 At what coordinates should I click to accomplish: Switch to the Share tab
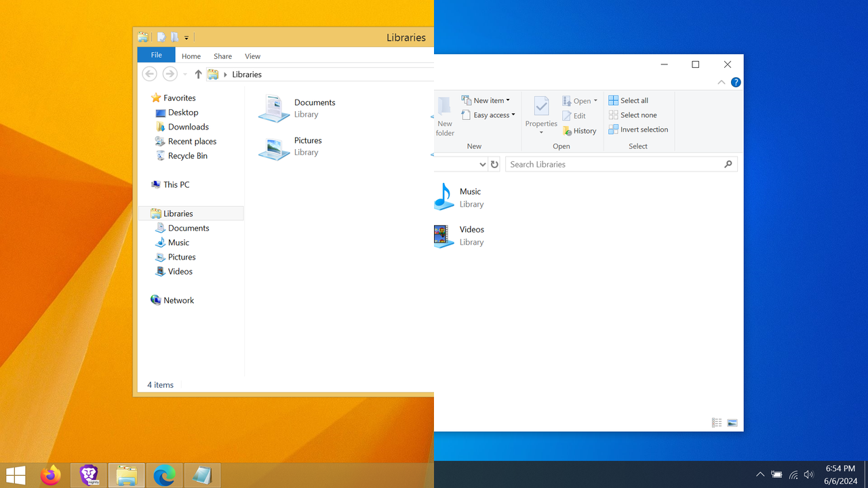pos(222,56)
